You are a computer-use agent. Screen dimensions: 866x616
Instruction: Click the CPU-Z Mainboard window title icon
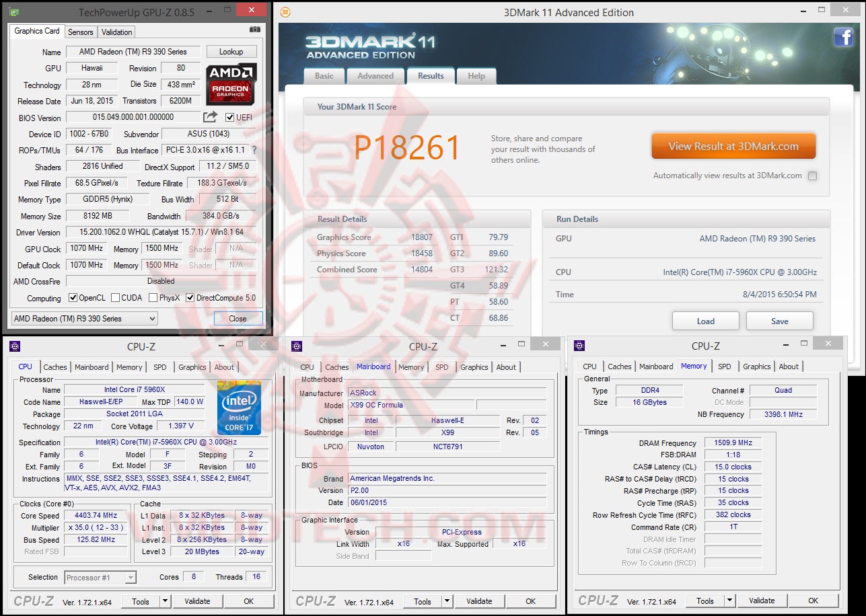click(x=297, y=346)
